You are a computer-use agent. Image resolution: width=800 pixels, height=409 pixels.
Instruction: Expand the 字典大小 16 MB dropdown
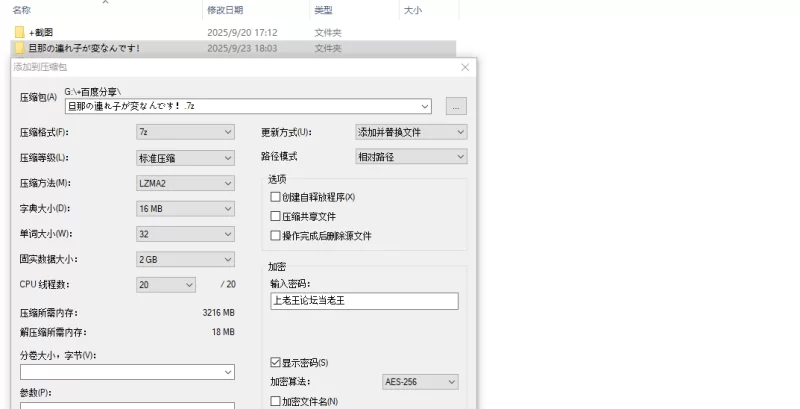pos(185,209)
